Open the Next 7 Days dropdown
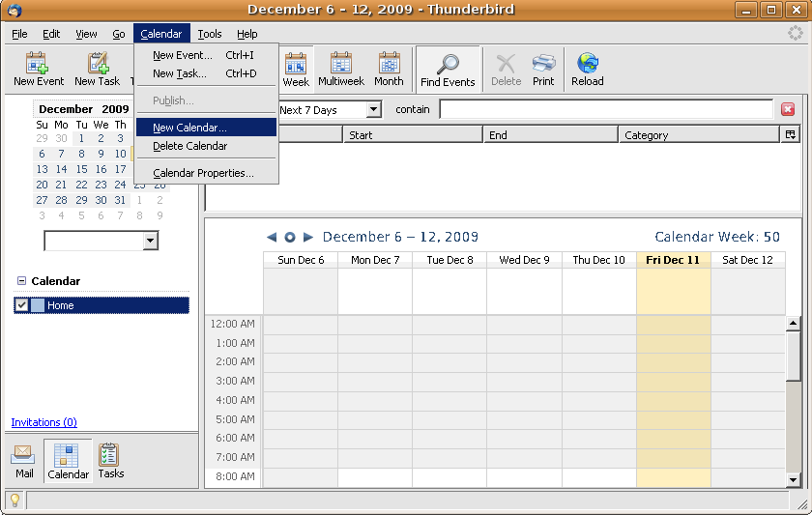The height and width of the screenshot is (515, 812). tap(374, 110)
